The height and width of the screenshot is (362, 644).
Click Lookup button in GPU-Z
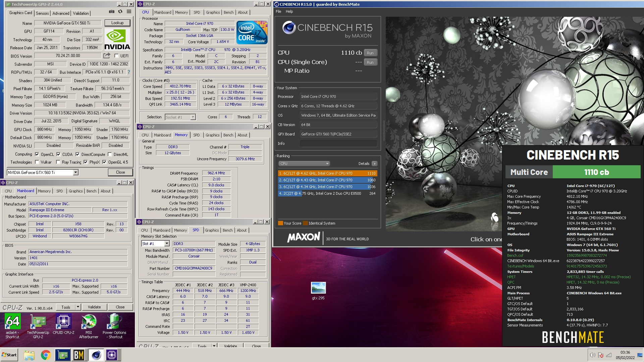(117, 23)
